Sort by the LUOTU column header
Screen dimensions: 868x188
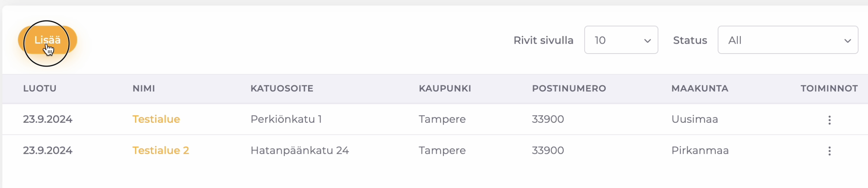point(40,89)
